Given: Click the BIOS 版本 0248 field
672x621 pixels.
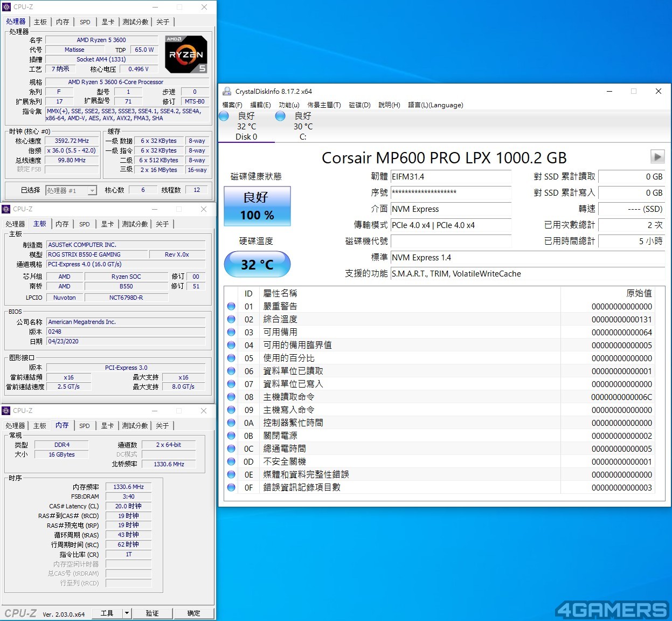Looking at the screenshot, I should click(x=126, y=332).
